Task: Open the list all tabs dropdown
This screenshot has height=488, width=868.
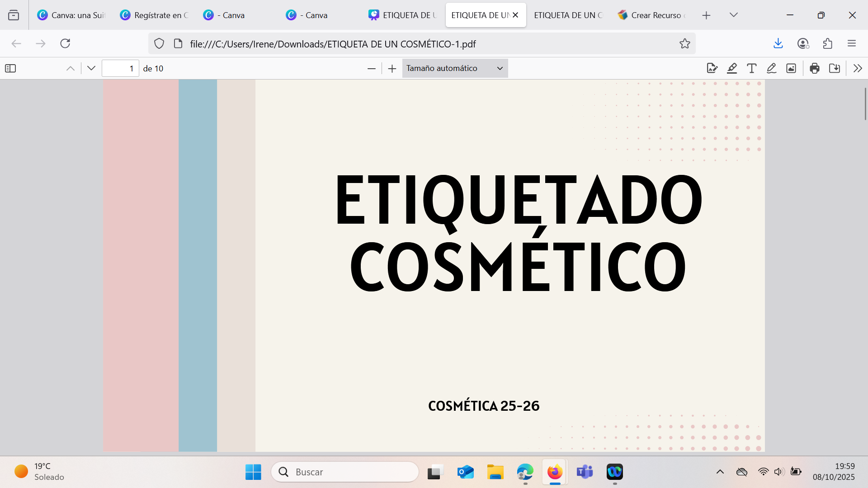Action: pos(734,15)
